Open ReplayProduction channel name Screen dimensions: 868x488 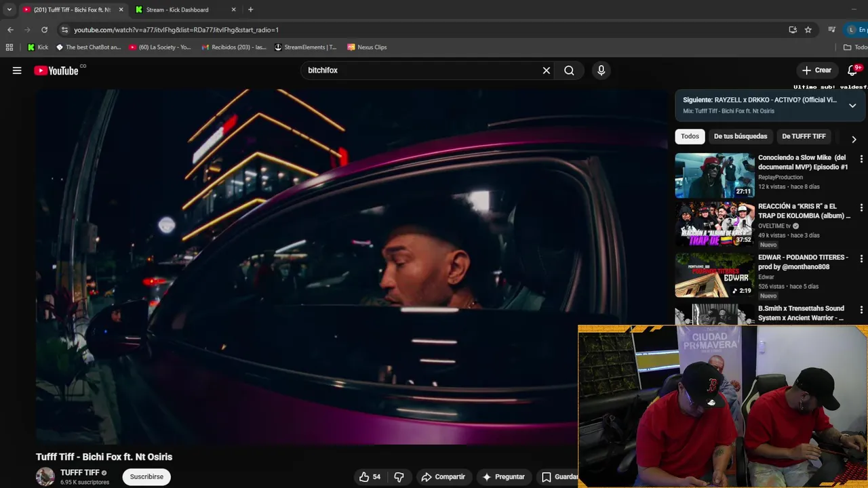pos(781,177)
